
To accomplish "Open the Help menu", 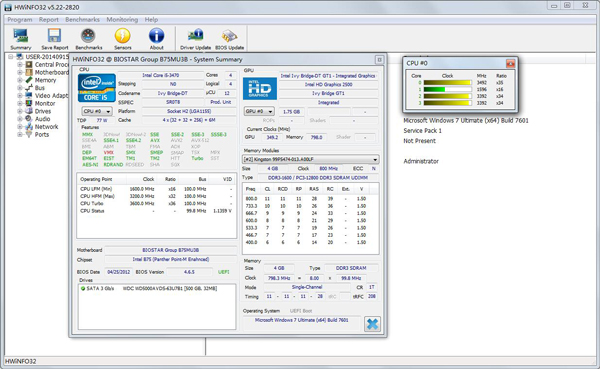I will pos(151,20).
